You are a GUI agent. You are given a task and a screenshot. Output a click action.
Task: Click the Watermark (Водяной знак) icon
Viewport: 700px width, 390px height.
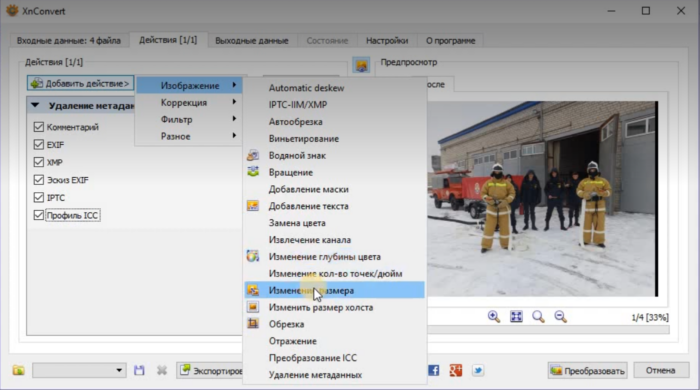(x=253, y=155)
